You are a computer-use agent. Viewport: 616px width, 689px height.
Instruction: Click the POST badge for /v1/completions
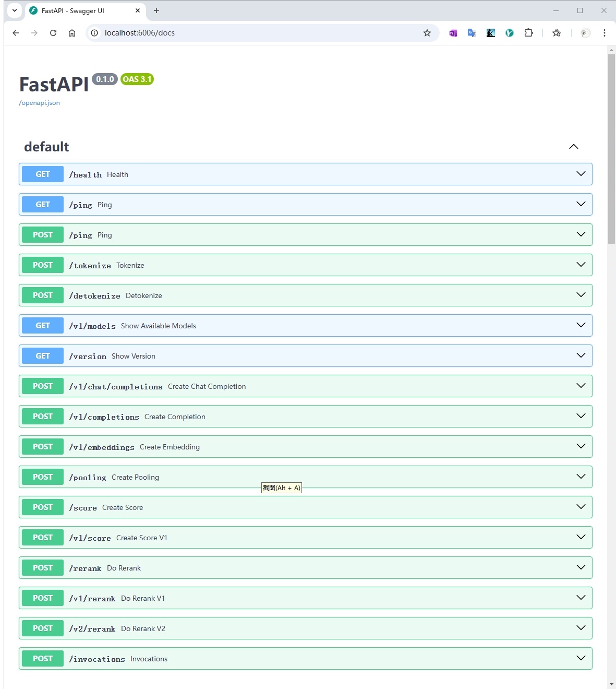point(43,417)
